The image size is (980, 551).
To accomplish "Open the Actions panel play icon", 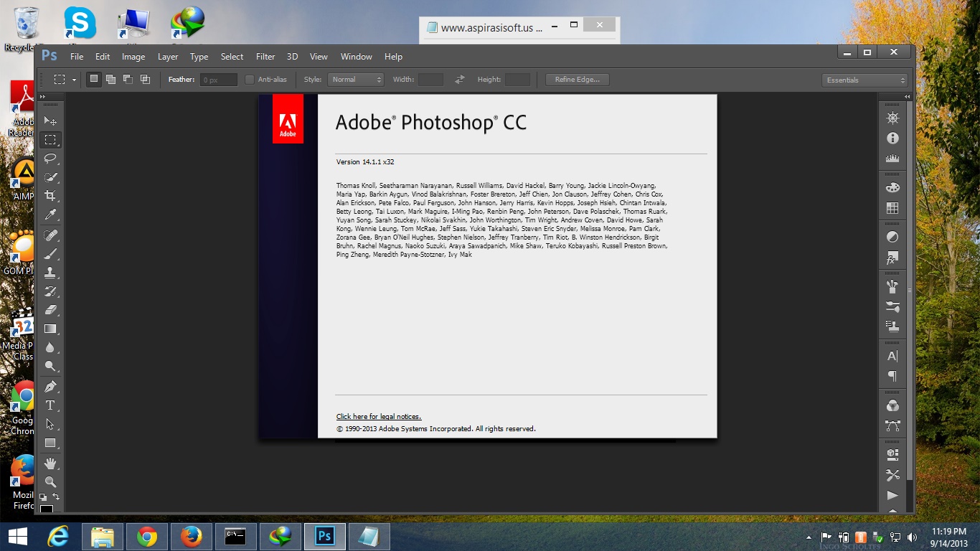I will 892,495.
